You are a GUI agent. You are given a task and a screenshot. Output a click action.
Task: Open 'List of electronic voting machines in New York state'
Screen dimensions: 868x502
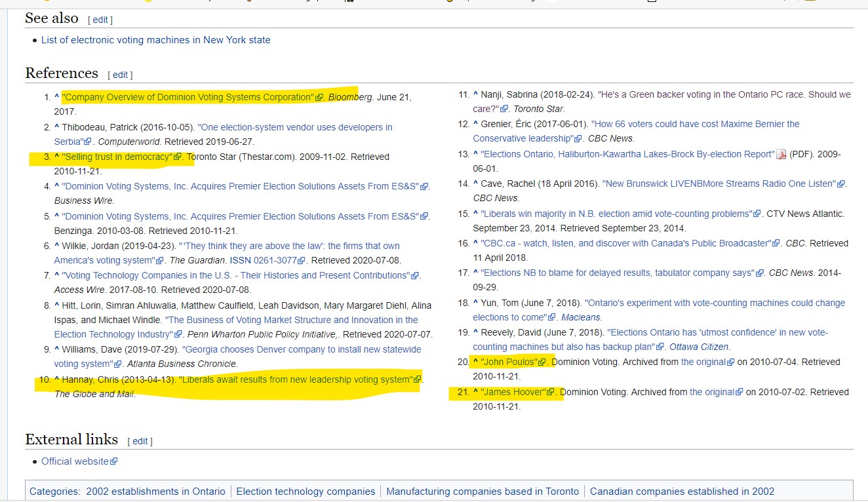coord(156,40)
